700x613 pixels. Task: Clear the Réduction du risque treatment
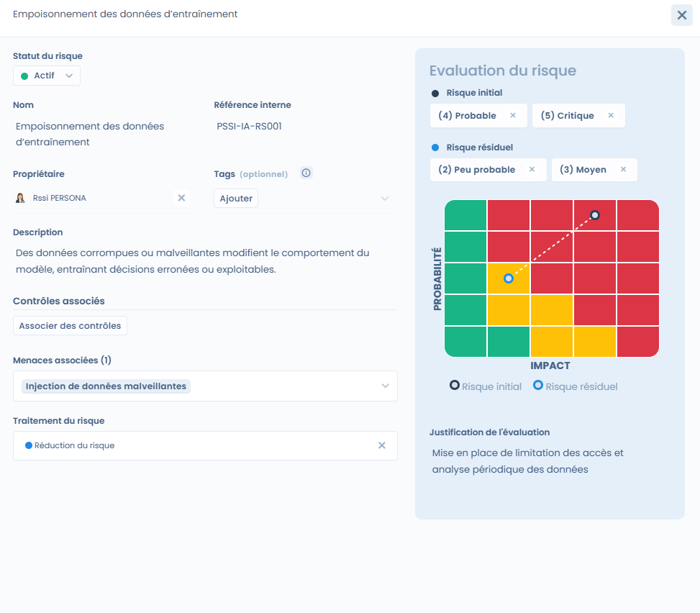coord(382,445)
